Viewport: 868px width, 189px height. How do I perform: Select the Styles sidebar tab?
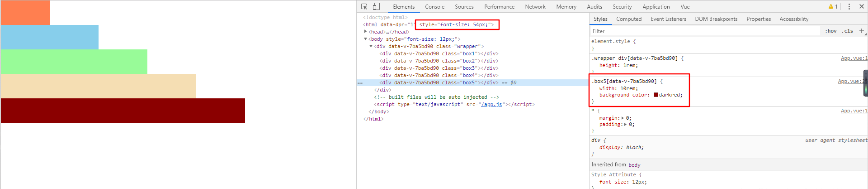pos(600,19)
